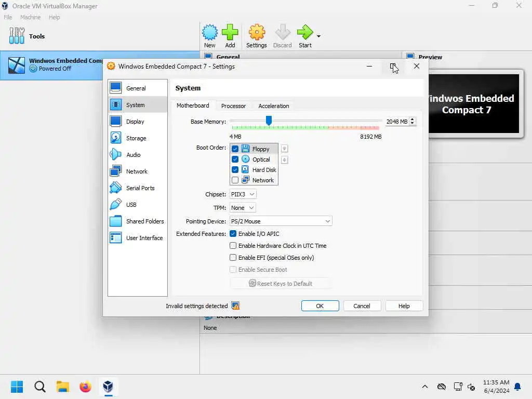Open notifications bell icon
532x399 pixels.
(518, 387)
